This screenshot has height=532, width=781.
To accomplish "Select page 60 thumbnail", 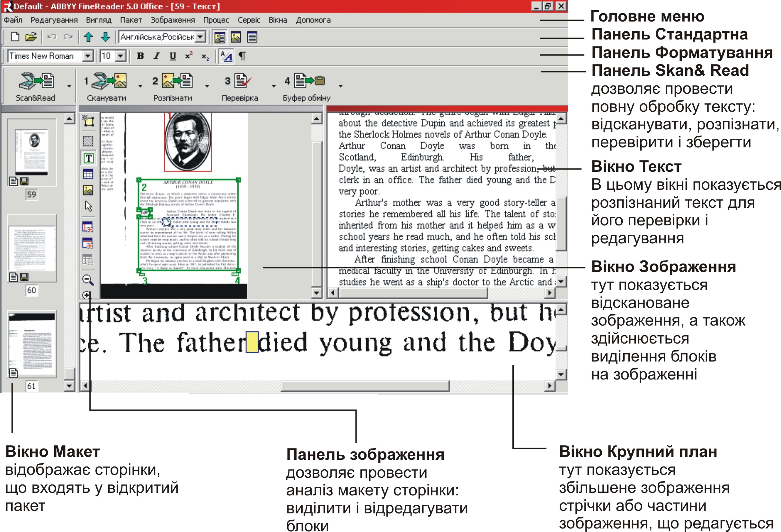I will pyautogui.click(x=32, y=249).
